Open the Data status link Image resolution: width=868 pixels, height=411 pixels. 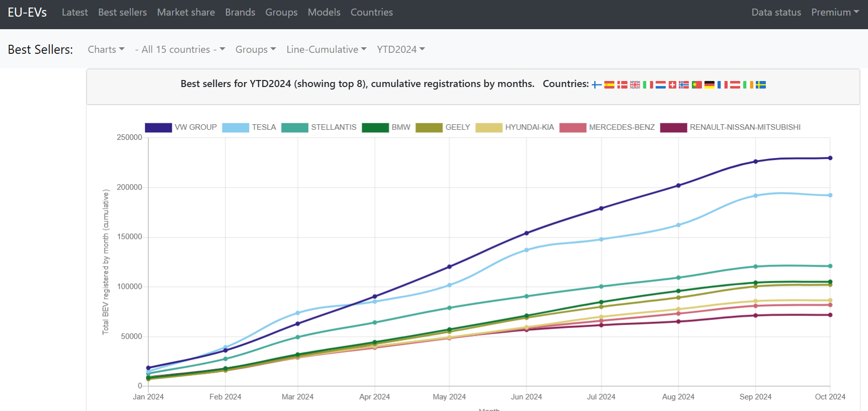776,12
